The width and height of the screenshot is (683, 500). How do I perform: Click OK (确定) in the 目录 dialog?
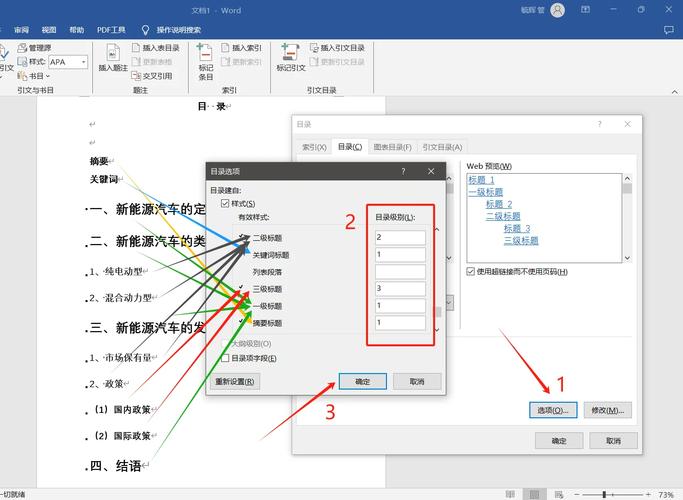point(559,441)
